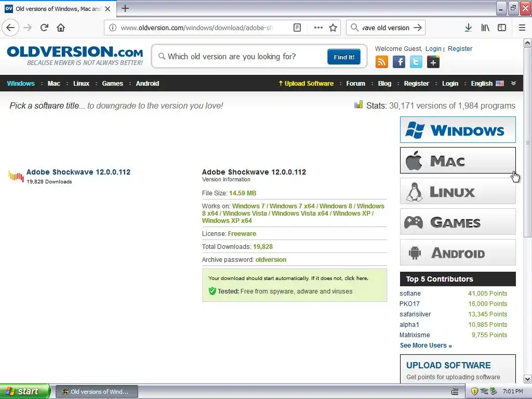Click contributor PKO17
The image size is (532, 399).
pyautogui.click(x=409, y=303)
